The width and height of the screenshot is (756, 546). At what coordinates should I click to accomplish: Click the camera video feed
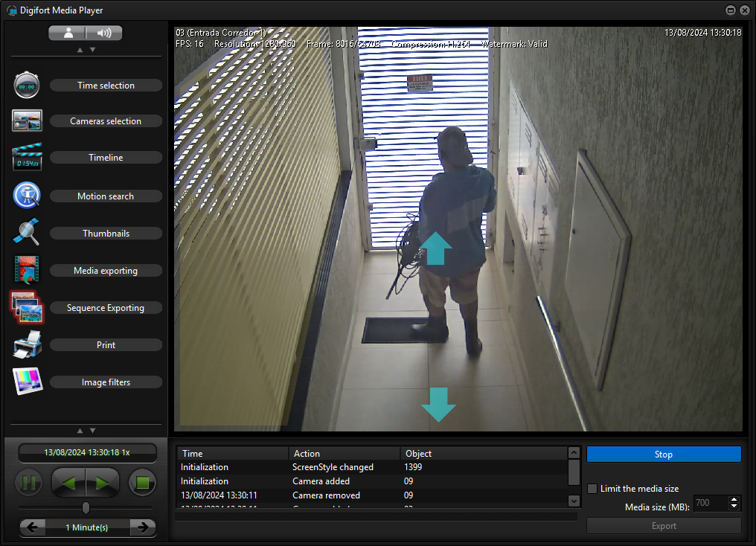(x=458, y=229)
